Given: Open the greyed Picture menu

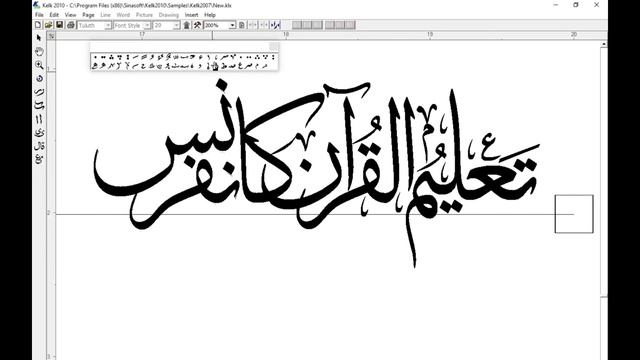Looking at the screenshot, I should (x=144, y=15).
